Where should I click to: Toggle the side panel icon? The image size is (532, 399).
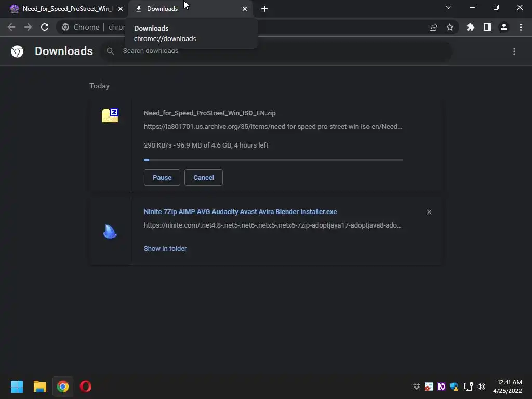tap(487, 27)
